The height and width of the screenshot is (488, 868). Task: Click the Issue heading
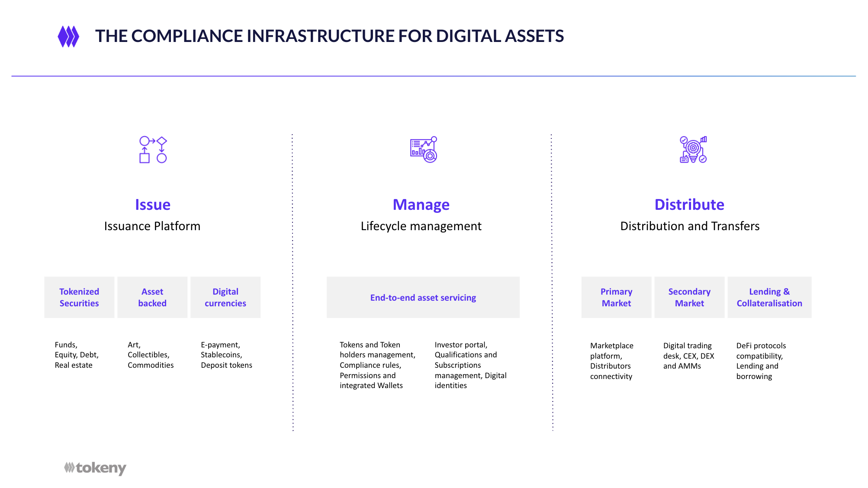pyautogui.click(x=153, y=205)
